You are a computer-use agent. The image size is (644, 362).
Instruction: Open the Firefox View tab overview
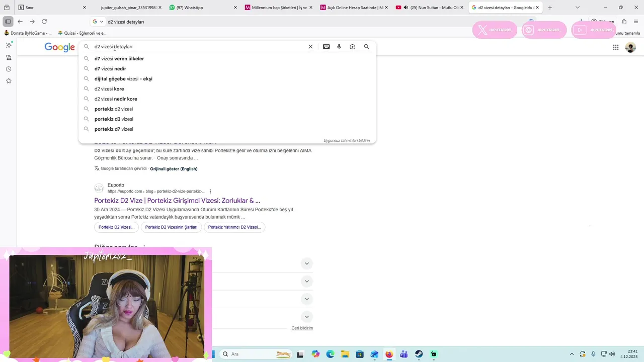pos(7,8)
